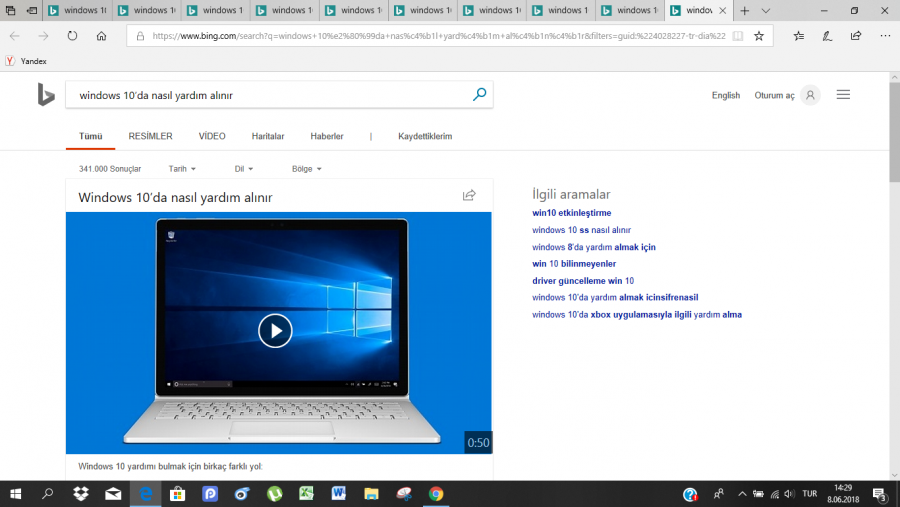The image size is (900, 507).
Task: Open the Windows Start menu
Action: (x=15, y=494)
